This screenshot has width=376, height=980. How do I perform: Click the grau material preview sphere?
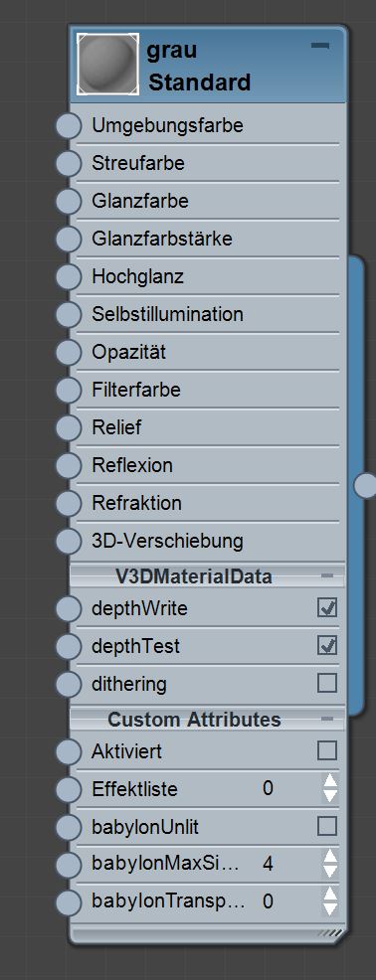[107, 64]
